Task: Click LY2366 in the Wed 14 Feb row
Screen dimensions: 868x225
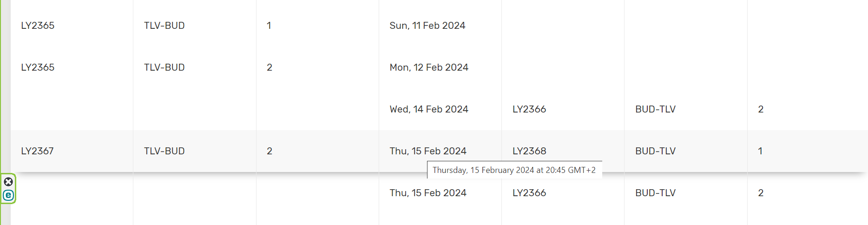Action: coord(529,109)
